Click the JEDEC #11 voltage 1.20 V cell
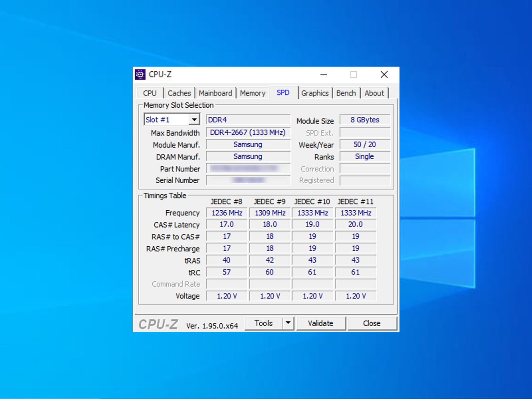 pos(356,296)
